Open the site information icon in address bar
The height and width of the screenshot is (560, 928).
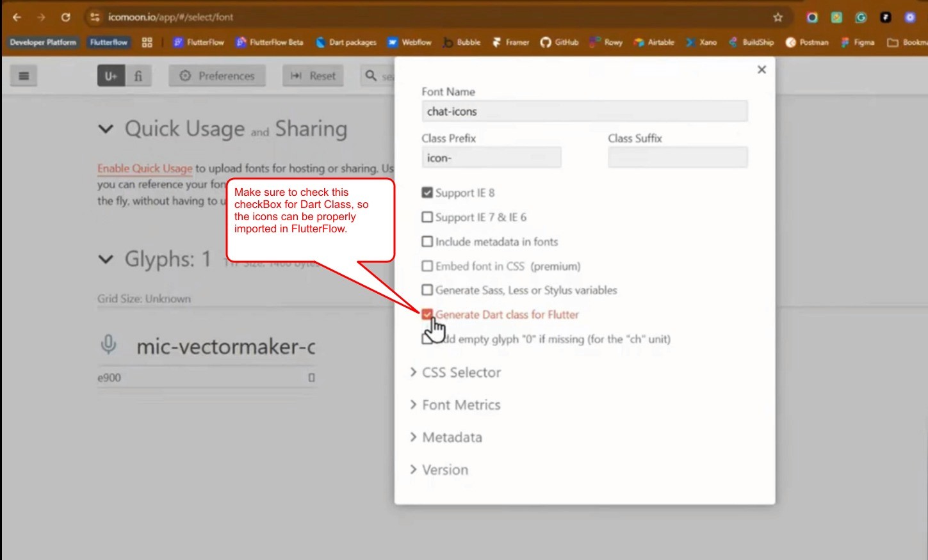[95, 17]
